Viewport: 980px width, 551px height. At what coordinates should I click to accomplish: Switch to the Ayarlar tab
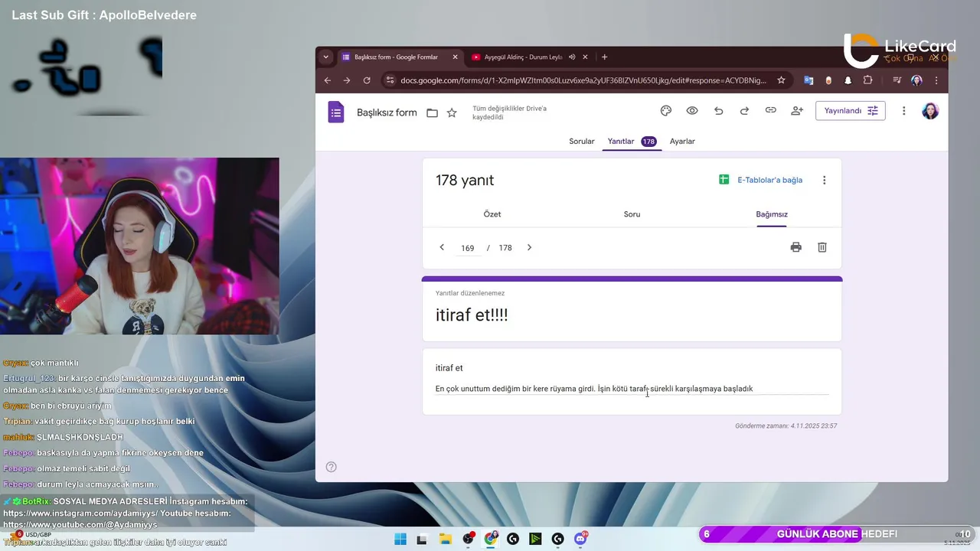pyautogui.click(x=682, y=142)
